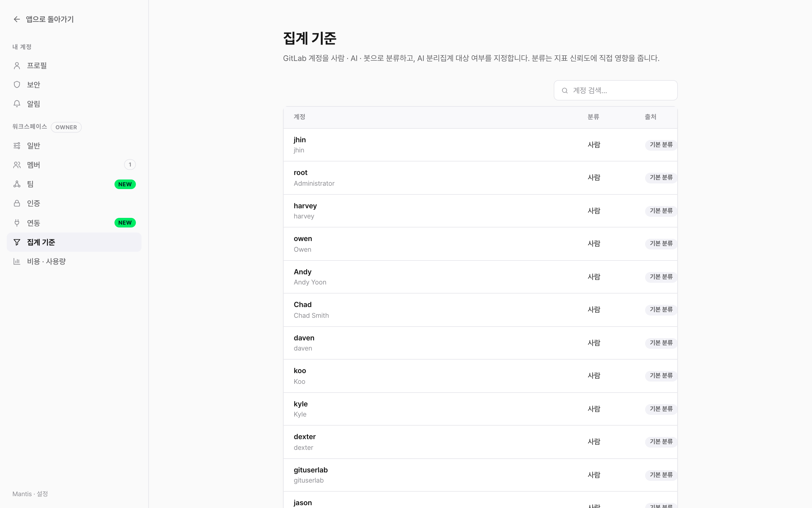Select the owen account name
Viewport: 812px width, 508px height.
pyautogui.click(x=303, y=238)
